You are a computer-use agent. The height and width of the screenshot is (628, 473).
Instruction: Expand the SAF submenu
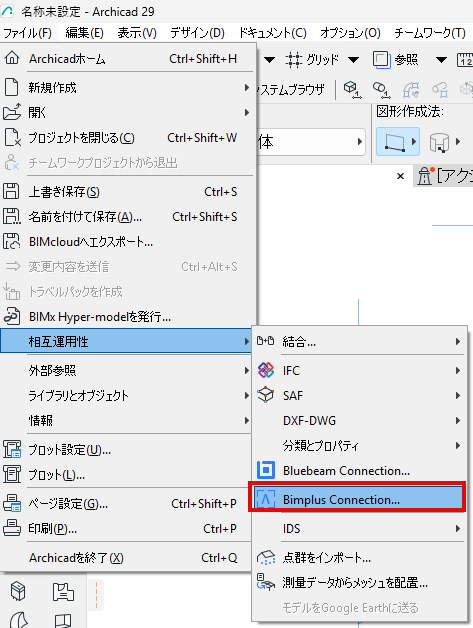coord(359,396)
